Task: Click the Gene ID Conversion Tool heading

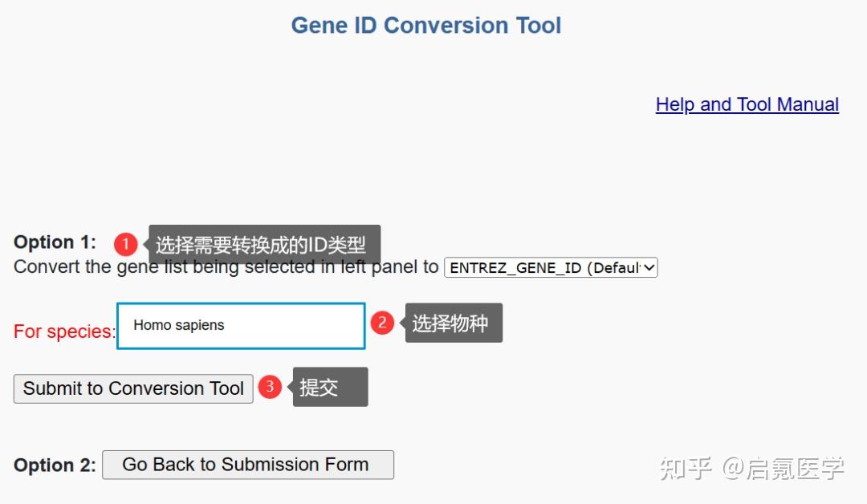Action: 425,26
